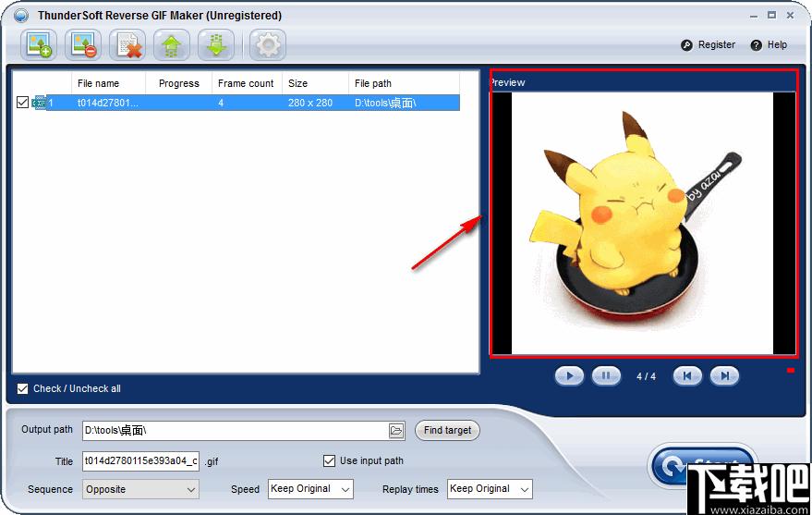Pause the GIF preview
Screen dimensions: 812x515
pyautogui.click(x=606, y=376)
